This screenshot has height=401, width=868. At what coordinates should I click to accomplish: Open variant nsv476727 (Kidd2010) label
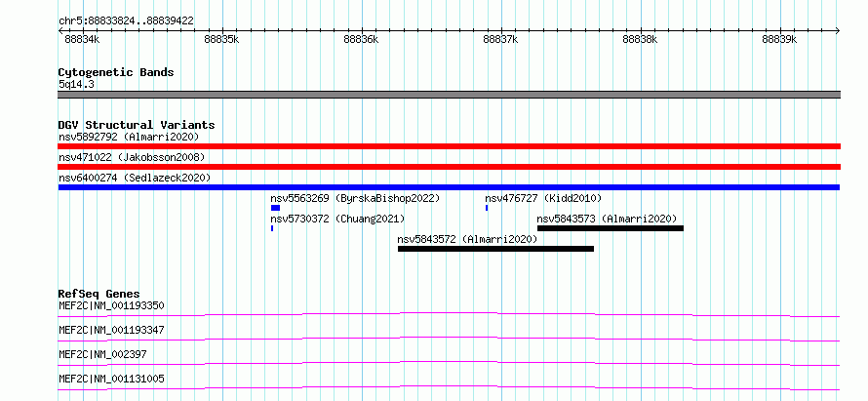point(543,198)
